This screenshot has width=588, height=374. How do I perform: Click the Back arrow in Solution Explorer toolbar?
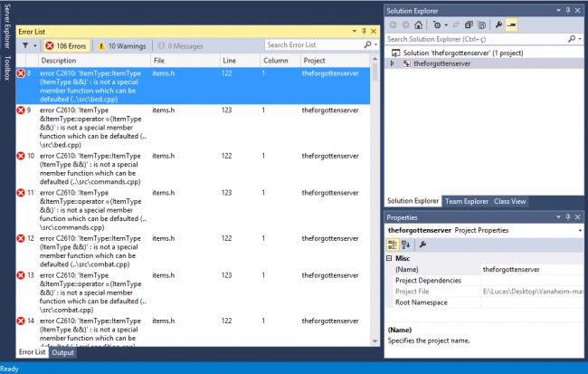click(x=393, y=25)
